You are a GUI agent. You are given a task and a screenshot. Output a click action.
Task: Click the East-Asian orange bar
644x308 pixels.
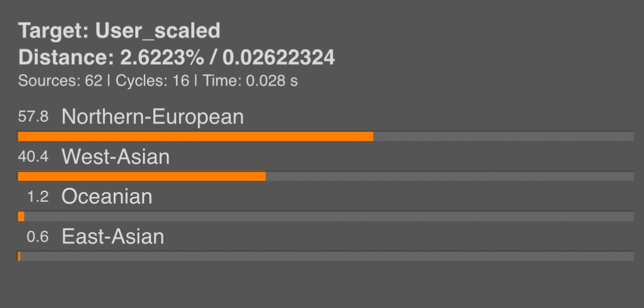coord(19,256)
